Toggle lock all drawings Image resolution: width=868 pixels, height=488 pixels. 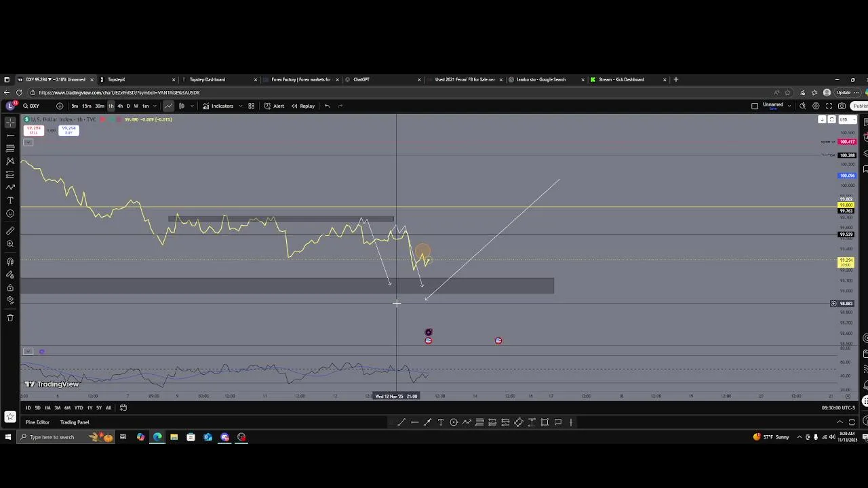(10, 287)
